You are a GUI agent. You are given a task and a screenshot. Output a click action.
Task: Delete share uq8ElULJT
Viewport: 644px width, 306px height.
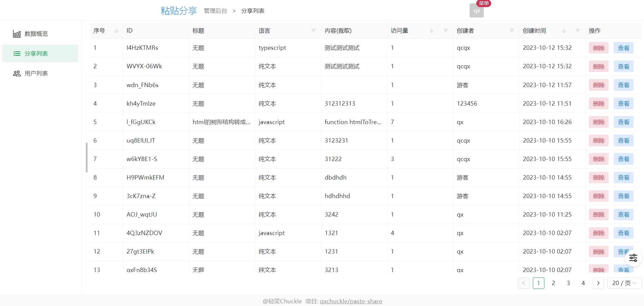[x=599, y=141]
